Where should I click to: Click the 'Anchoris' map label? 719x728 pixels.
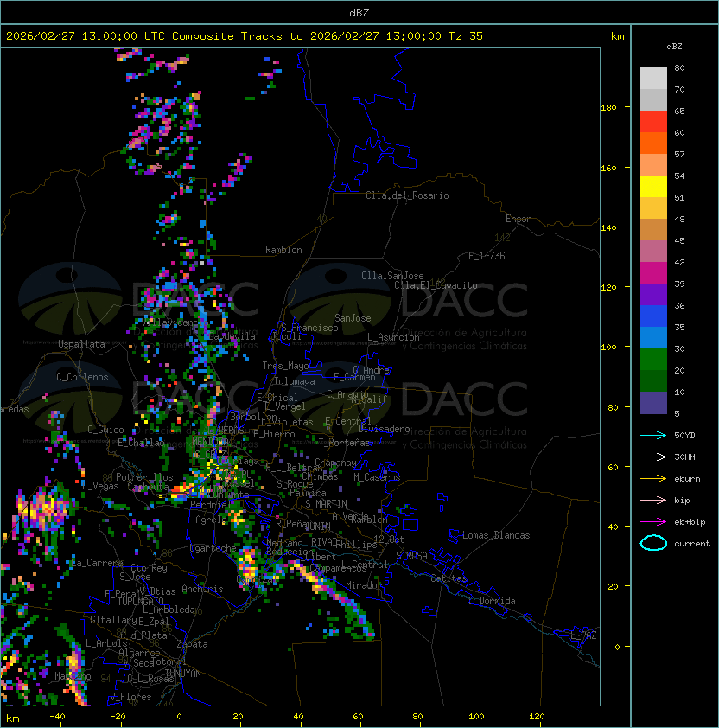[202, 589]
